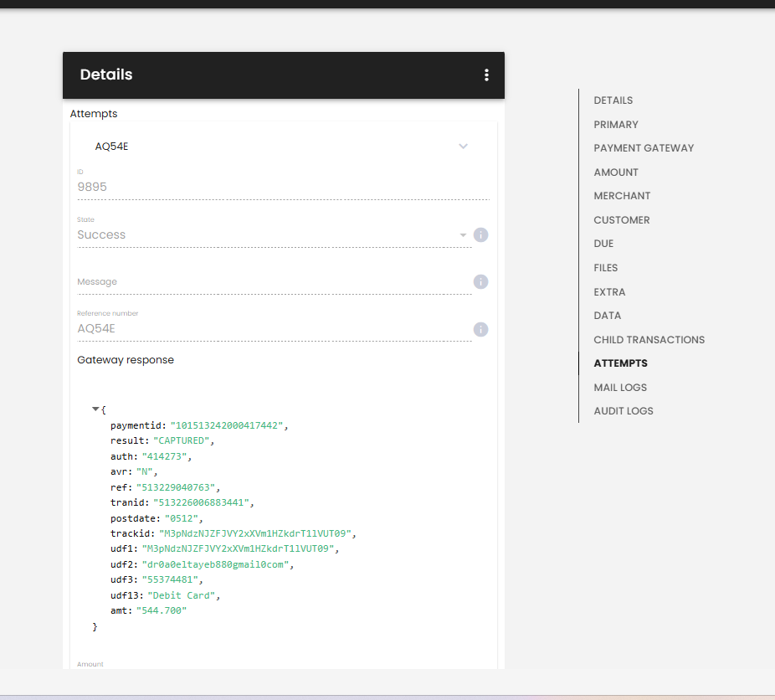Click the ref value 513229040763

tap(176, 487)
